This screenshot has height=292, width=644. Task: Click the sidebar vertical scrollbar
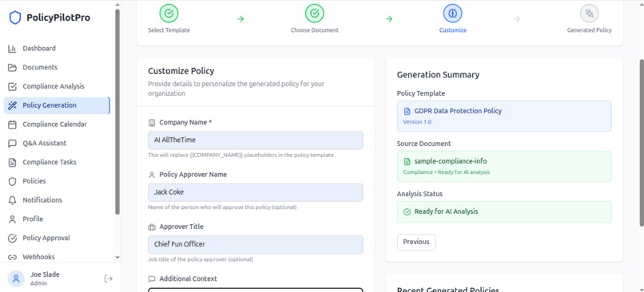coord(117,111)
